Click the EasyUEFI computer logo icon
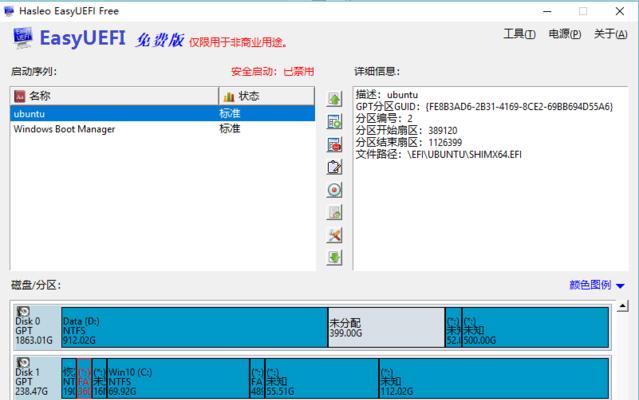Viewport: 639px width, 400px height. click(x=23, y=38)
